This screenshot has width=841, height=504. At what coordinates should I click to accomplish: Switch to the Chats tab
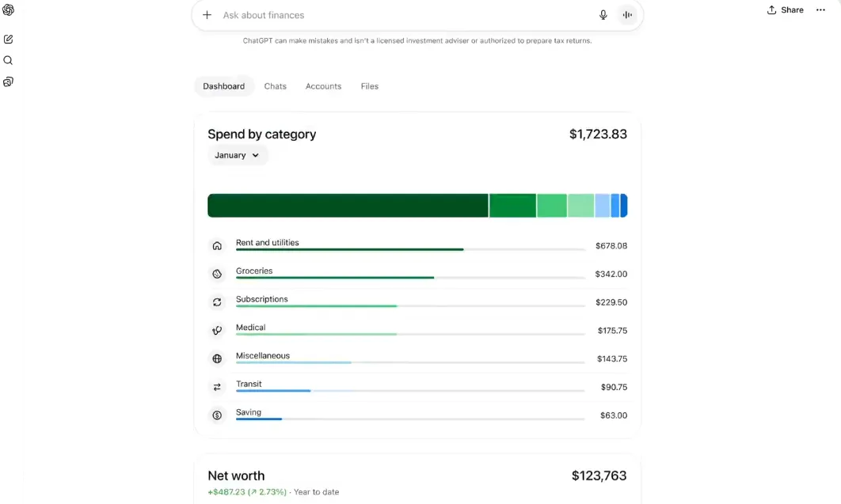click(275, 86)
